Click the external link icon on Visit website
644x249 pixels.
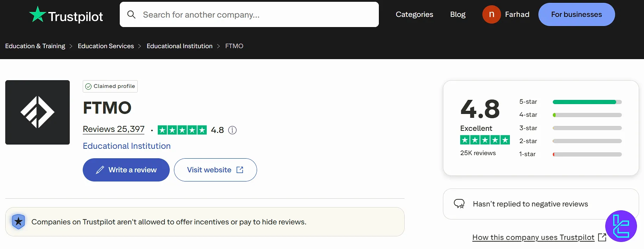240,170
